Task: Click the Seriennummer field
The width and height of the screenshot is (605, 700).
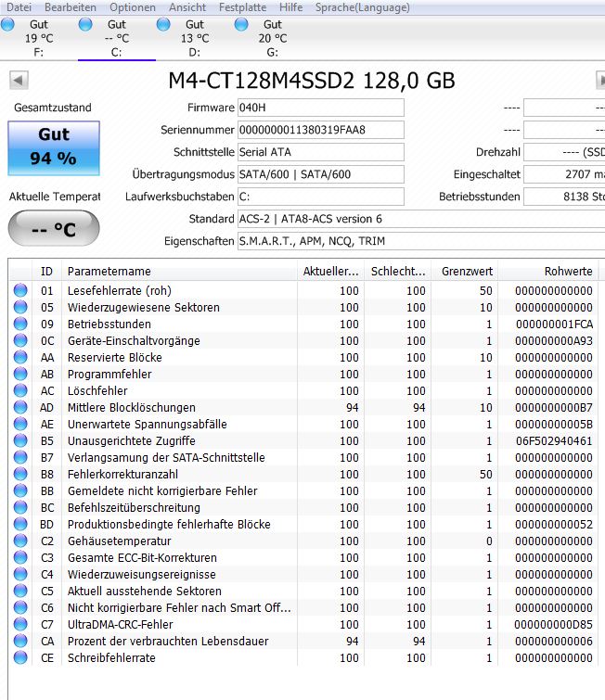Action: click(321, 130)
